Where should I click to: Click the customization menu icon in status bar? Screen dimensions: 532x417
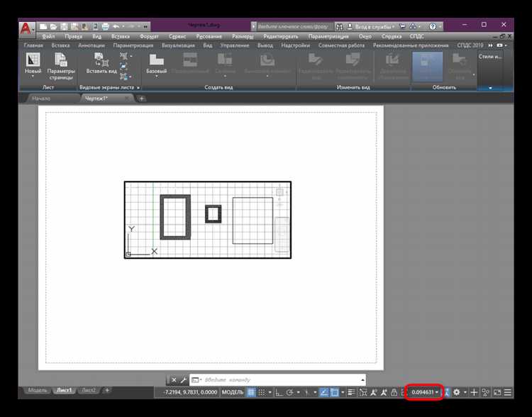tap(508, 392)
